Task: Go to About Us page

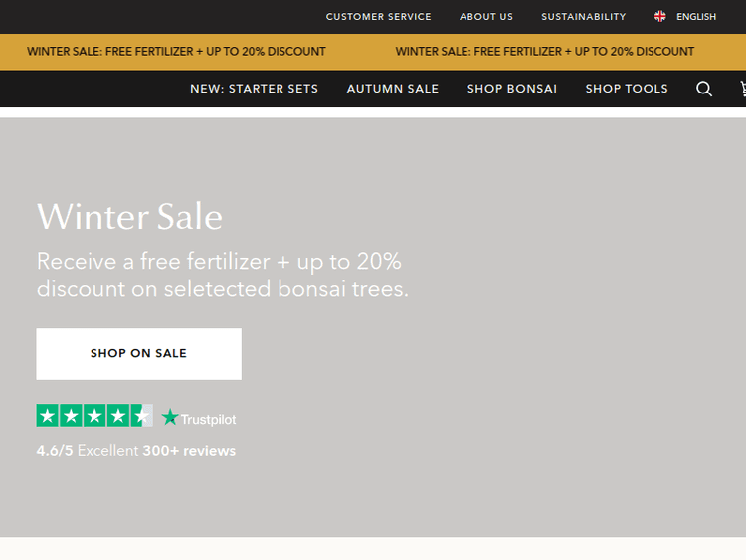Action: coord(486,17)
